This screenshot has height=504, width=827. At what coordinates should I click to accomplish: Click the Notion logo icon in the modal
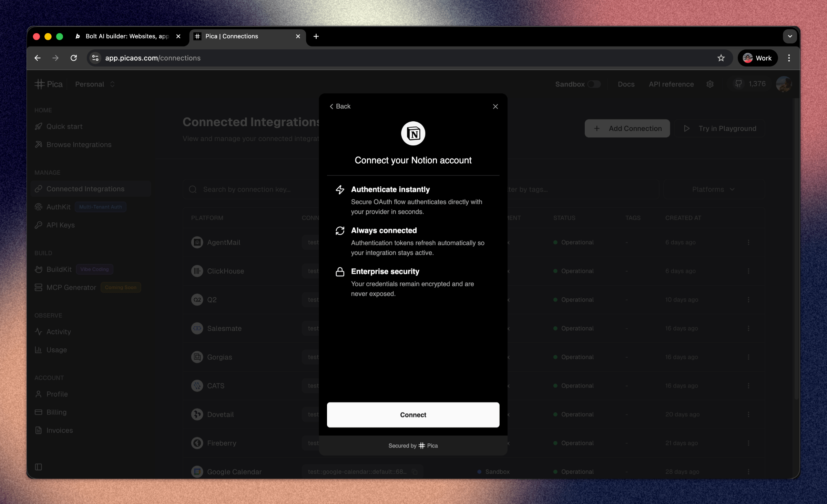click(x=413, y=134)
